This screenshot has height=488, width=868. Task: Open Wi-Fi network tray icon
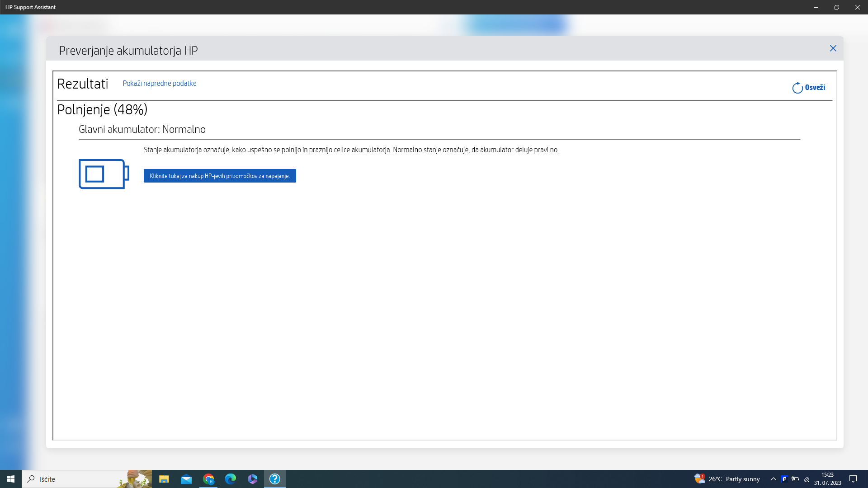coord(807,479)
